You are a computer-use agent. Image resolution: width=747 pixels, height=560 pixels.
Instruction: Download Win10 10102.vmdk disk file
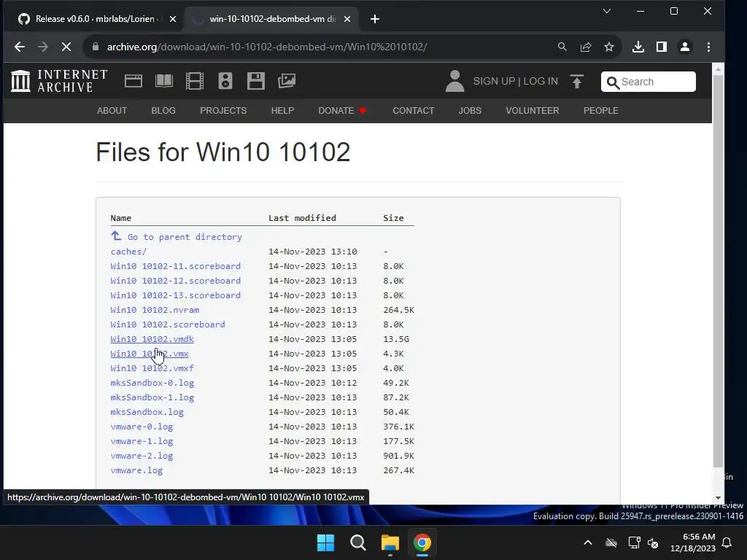[152, 339]
